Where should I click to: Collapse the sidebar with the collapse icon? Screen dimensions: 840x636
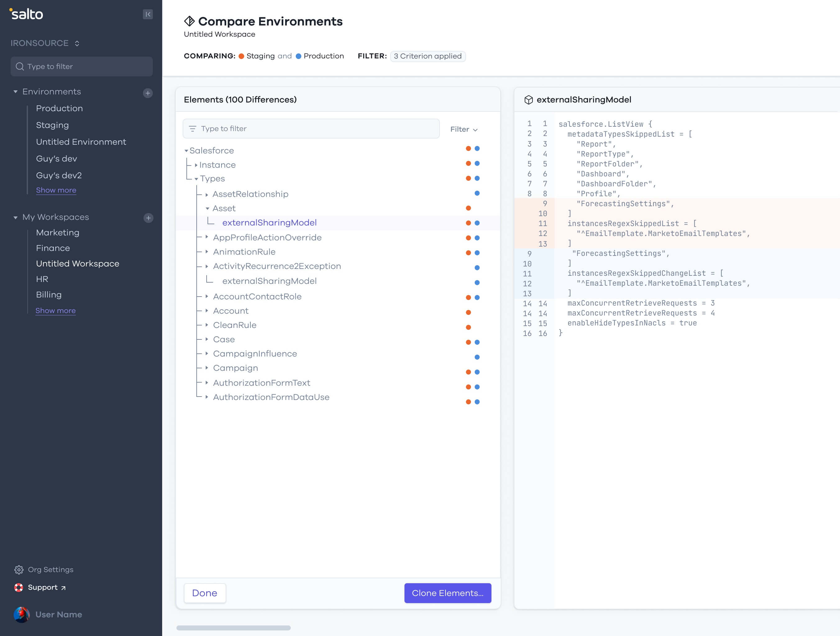(x=148, y=14)
